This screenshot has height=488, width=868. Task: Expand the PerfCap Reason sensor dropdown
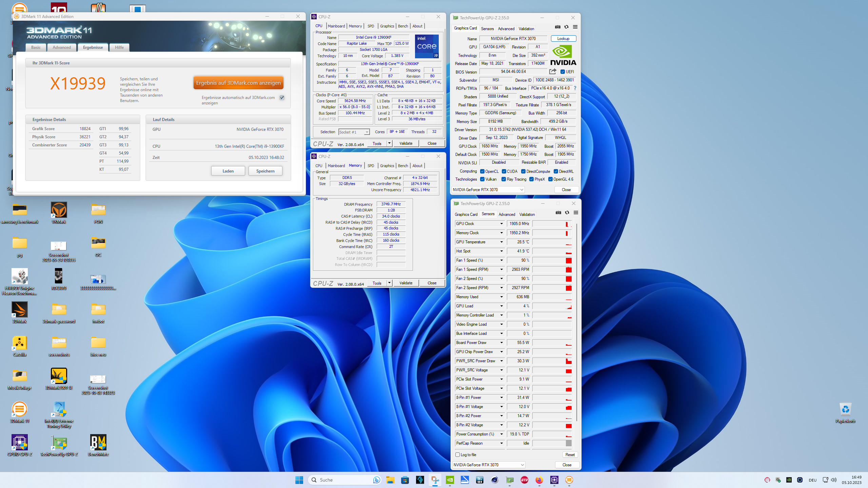pos(501,443)
